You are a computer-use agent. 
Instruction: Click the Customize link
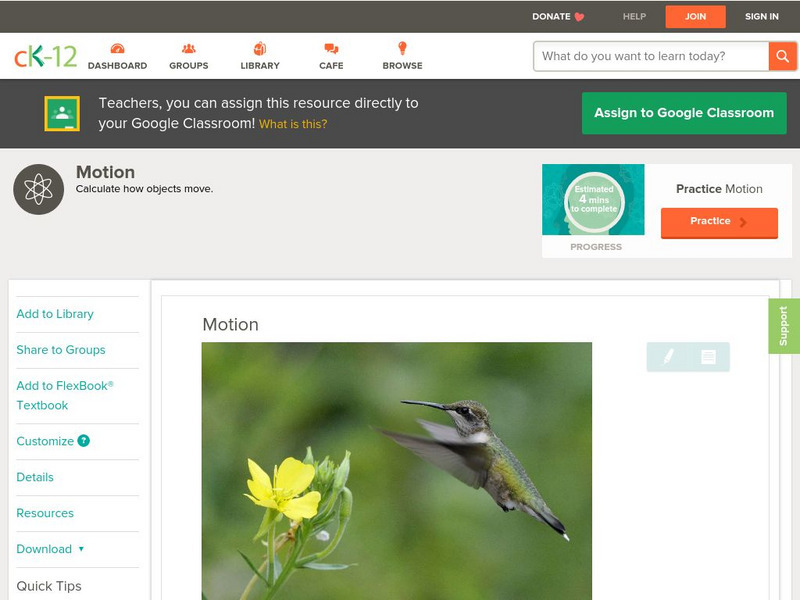click(45, 441)
